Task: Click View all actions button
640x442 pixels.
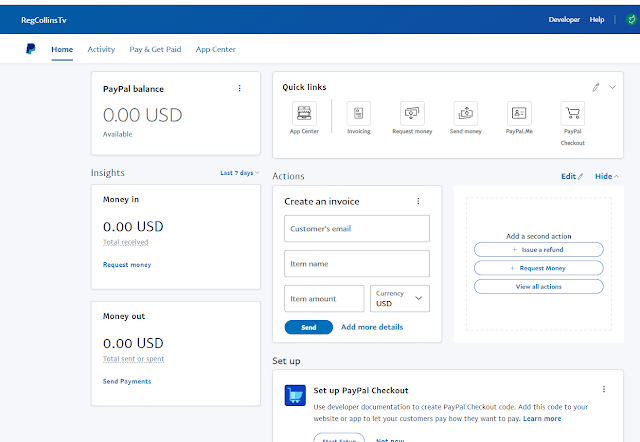Action: click(x=538, y=287)
